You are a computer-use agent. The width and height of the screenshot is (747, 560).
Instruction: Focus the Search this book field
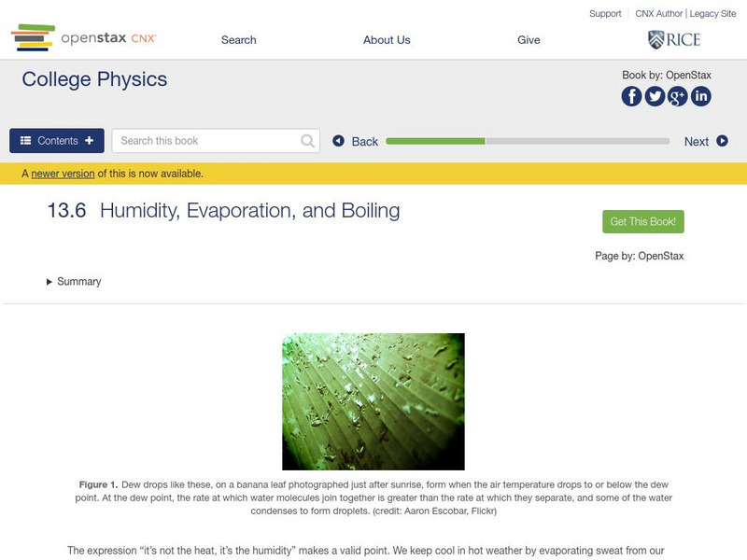(207, 141)
